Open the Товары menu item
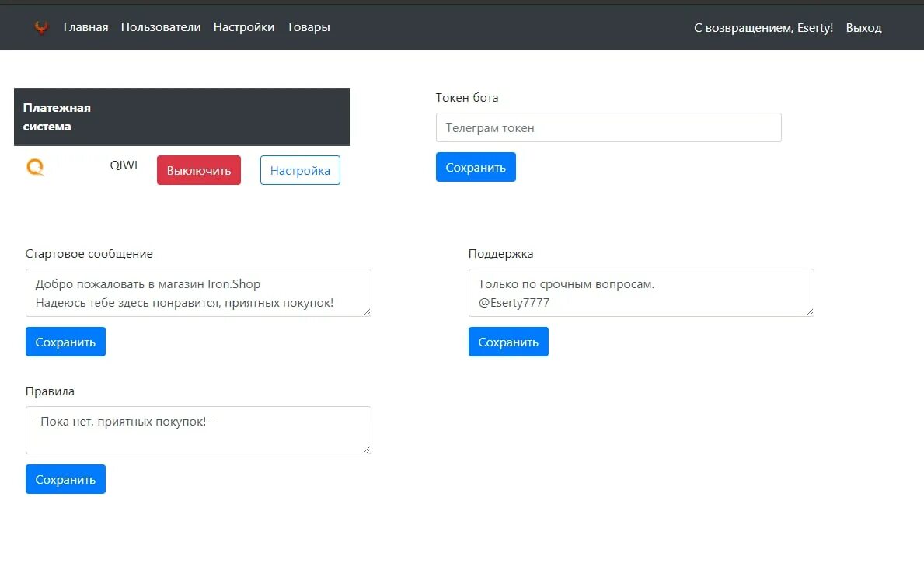Image resolution: width=924 pixels, height=577 pixels. (309, 27)
